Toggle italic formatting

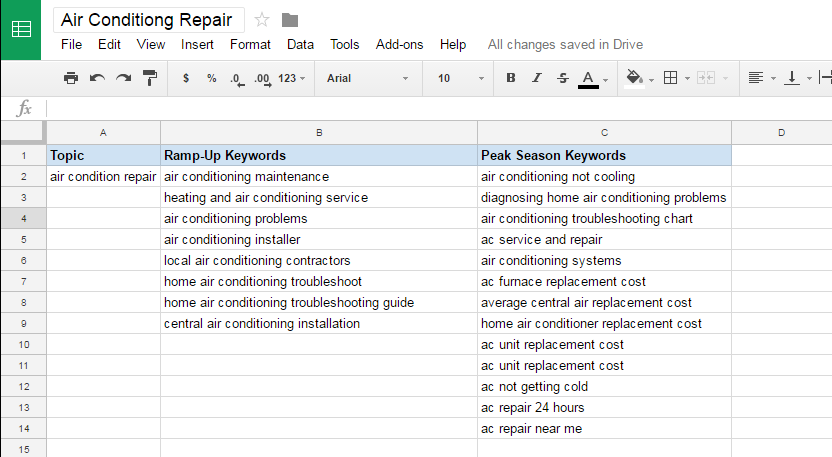coord(536,78)
